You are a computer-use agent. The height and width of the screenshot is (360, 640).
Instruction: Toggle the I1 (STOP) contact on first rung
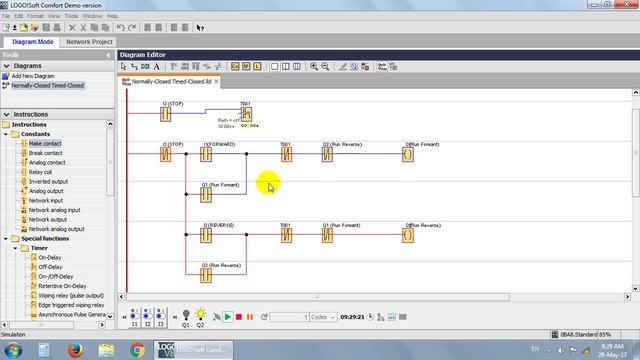tap(165, 114)
